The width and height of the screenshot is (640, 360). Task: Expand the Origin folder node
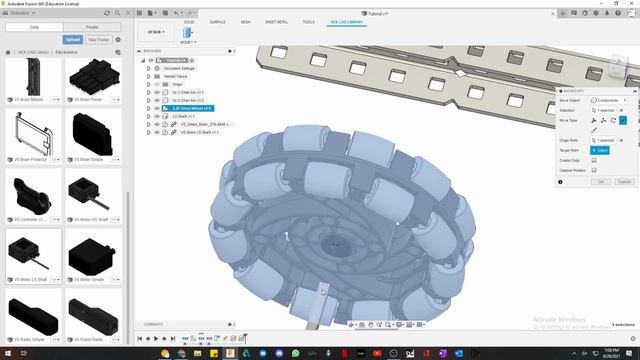click(149, 84)
